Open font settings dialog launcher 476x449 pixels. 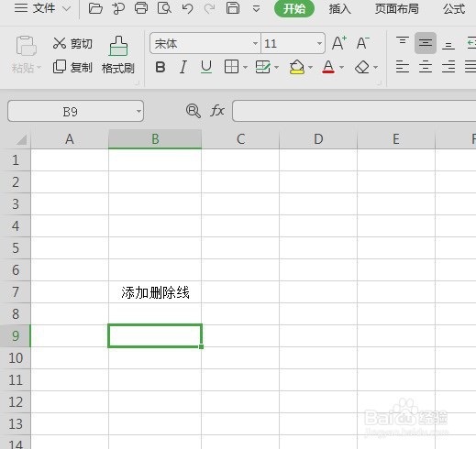point(380,83)
